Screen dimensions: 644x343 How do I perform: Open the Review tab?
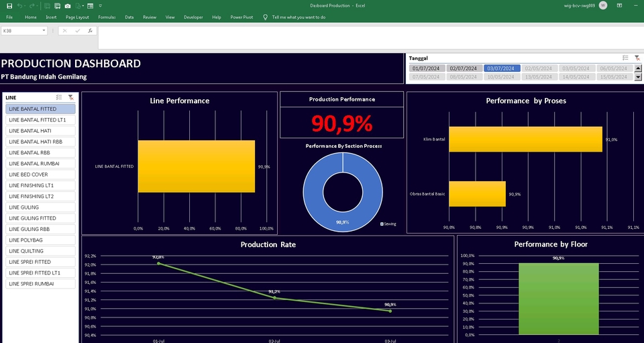click(150, 17)
